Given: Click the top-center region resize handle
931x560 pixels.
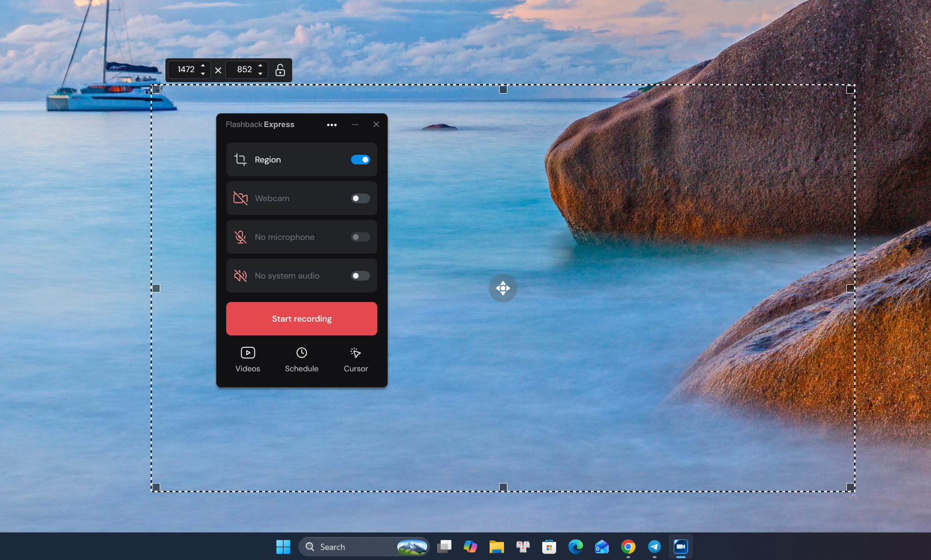Looking at the screenshot, I should click(503, 89).
